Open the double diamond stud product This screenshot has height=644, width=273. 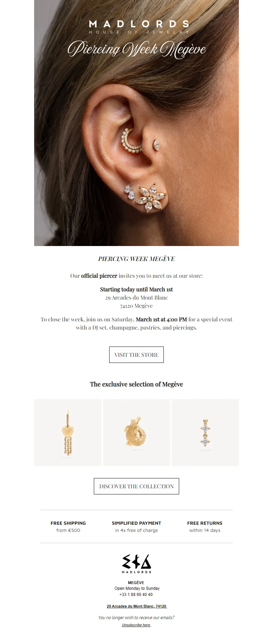coord(205,432)
